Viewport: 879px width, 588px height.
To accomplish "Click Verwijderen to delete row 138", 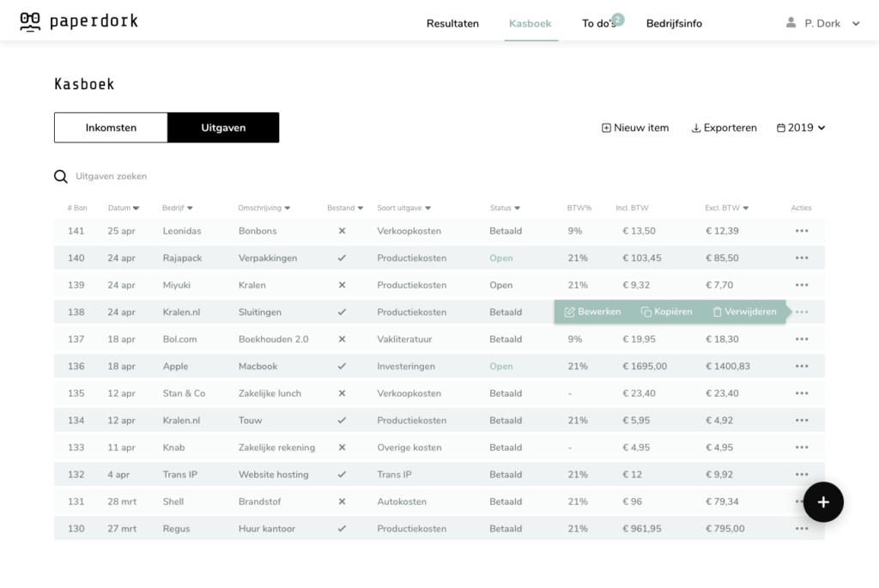I will tap(744, 312).
